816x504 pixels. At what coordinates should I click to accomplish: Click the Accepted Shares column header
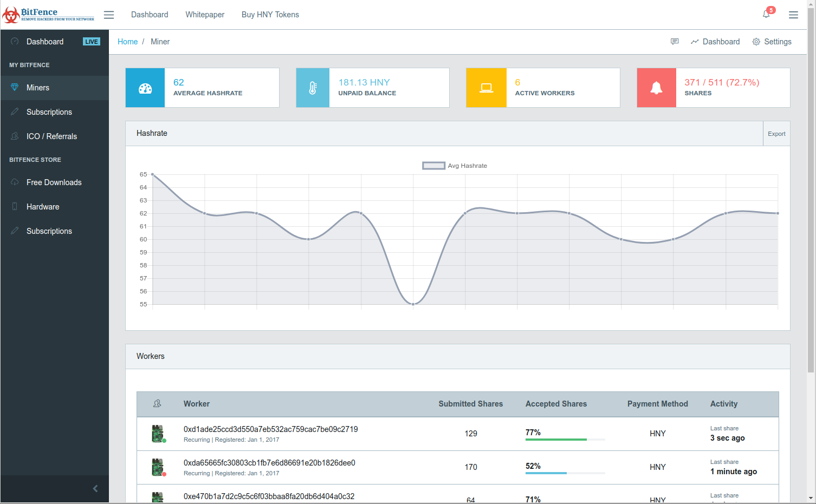pyautogui.click(x=556, y=404)
